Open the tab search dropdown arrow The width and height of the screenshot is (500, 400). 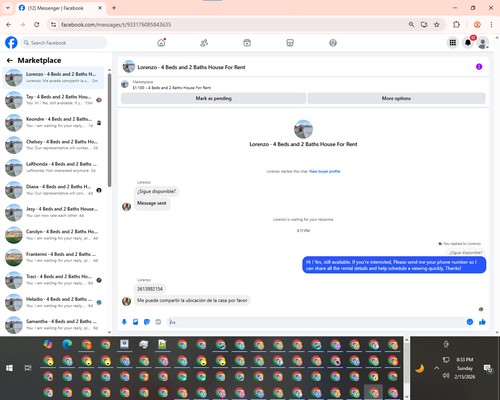(x=8, y=8)
